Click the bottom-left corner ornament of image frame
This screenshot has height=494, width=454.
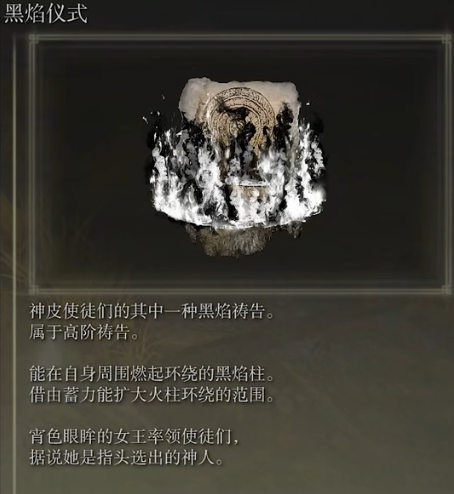click(33, 289)
